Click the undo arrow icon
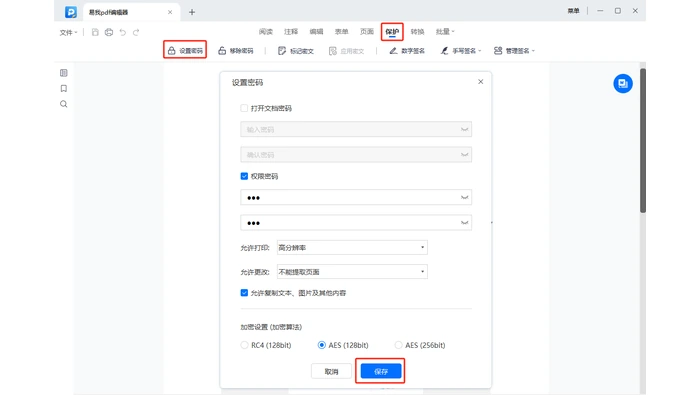700x395 pixels. coord(123,32)
